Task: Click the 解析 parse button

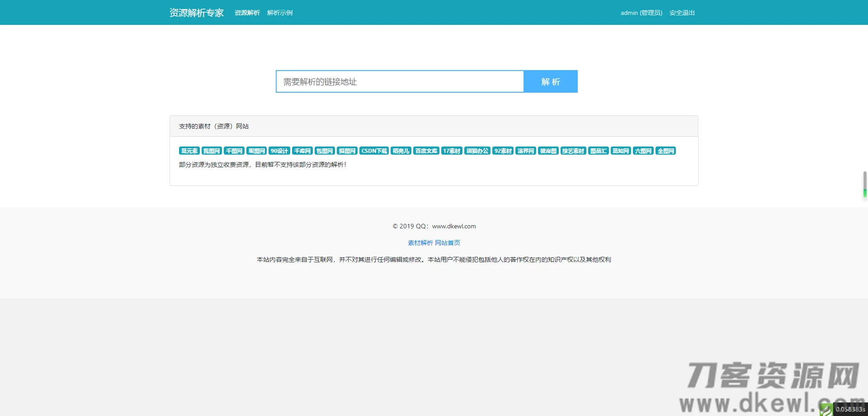Action: click(550, 81)
